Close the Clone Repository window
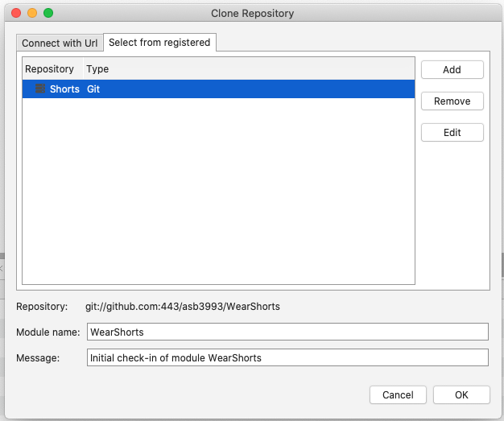This screenshot has height=421, width=504. (x=16, y=13)
